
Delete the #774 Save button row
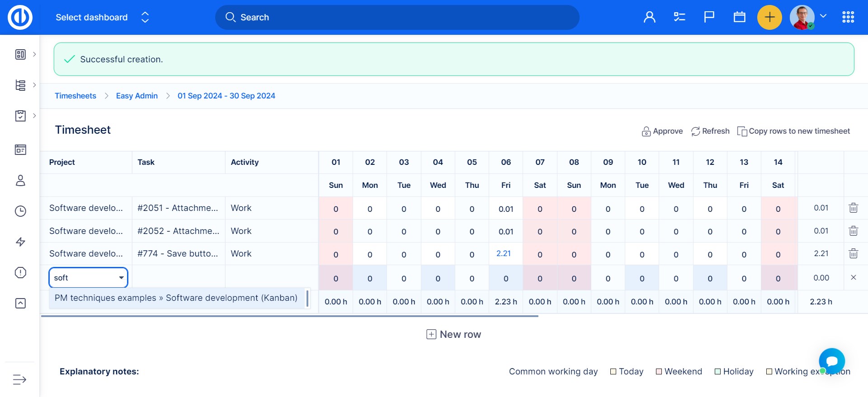coord(853,253)
